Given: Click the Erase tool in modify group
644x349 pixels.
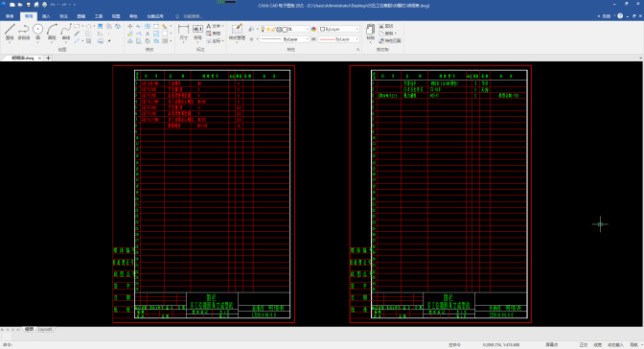Looking at the screenshot, I should pos(165,26).
